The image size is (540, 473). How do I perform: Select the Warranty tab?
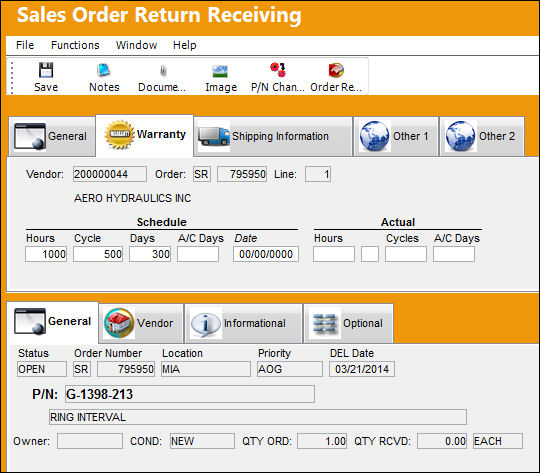click(x=145, y=135)
